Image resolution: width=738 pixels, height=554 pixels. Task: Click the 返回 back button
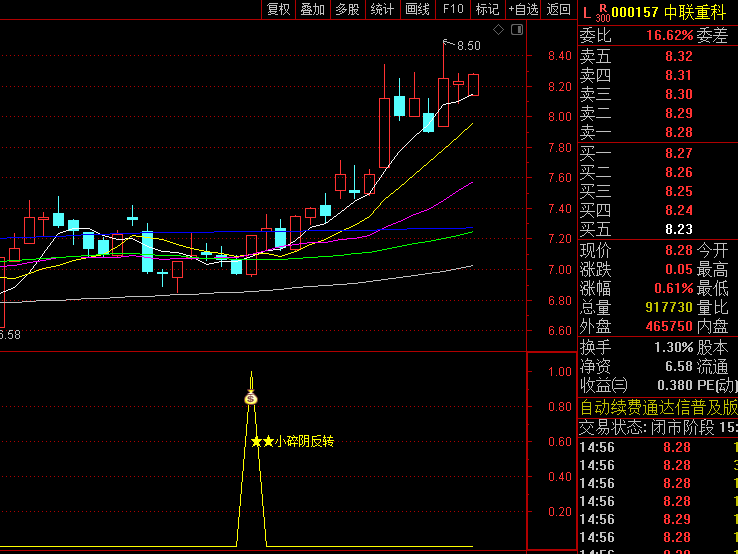coord(559,9)
